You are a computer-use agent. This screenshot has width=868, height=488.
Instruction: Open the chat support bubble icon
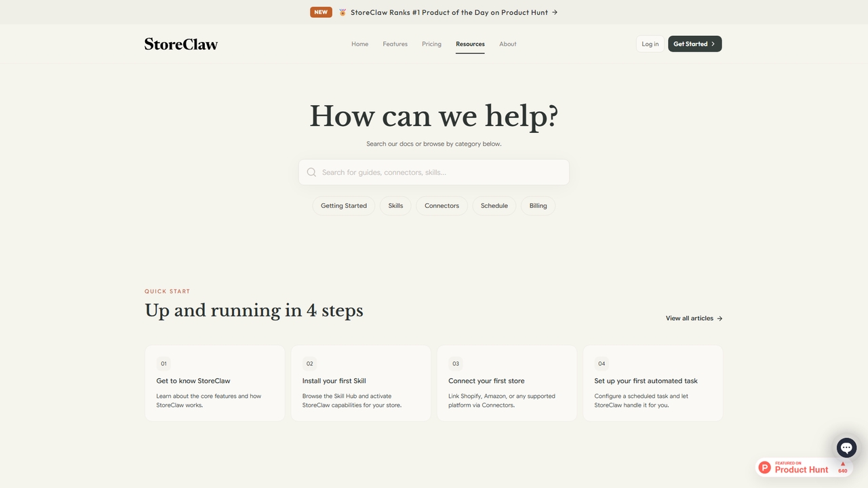pyautogui.click(x=846, y=447)
